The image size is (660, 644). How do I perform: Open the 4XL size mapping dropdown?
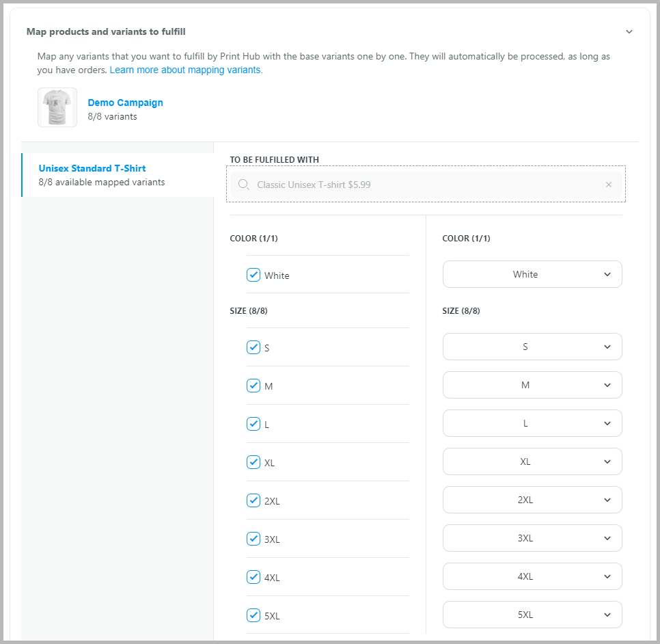(532, 576)
